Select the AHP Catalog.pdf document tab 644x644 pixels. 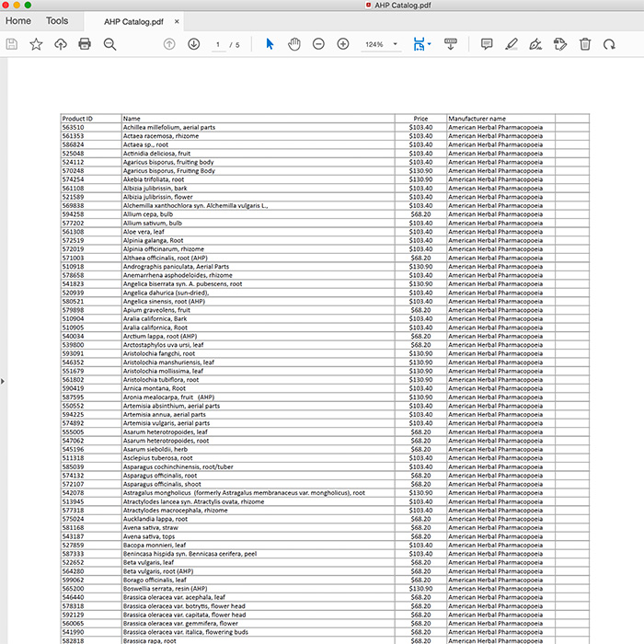133,22
